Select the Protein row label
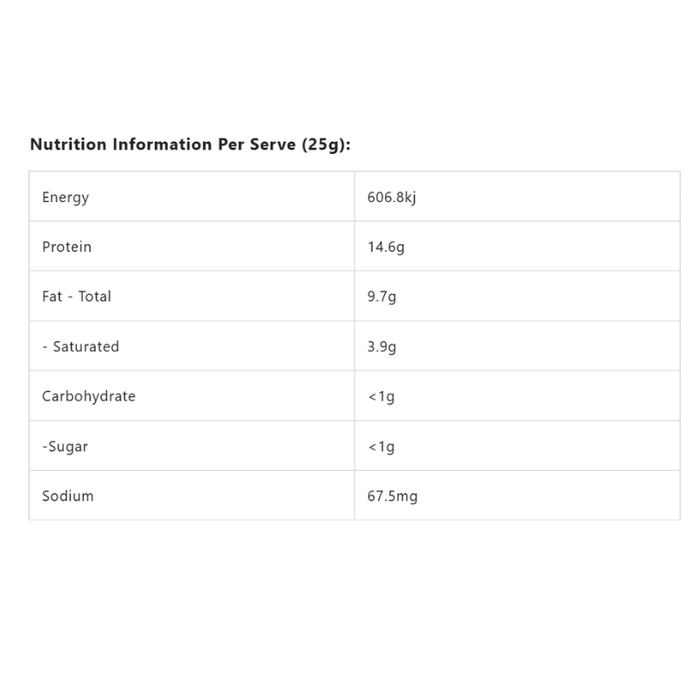 point(66,247)
